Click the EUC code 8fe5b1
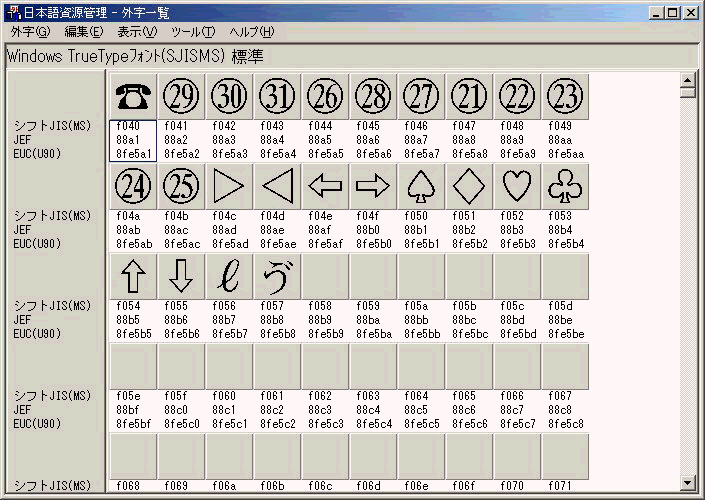 422,244
